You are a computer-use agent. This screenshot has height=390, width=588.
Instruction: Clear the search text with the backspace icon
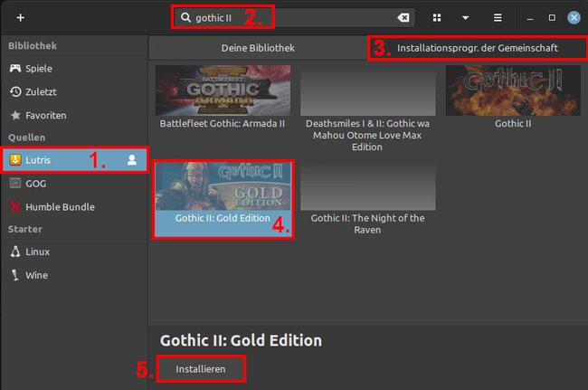click(x=403, y=17)
